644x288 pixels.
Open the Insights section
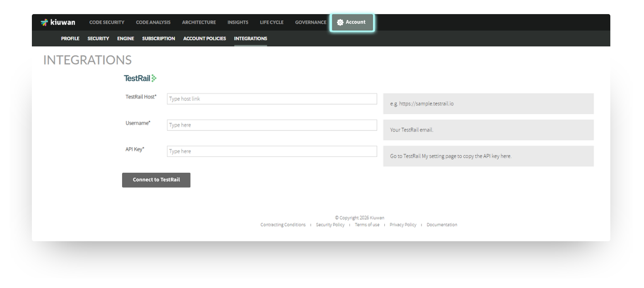(x=237, y=22)
